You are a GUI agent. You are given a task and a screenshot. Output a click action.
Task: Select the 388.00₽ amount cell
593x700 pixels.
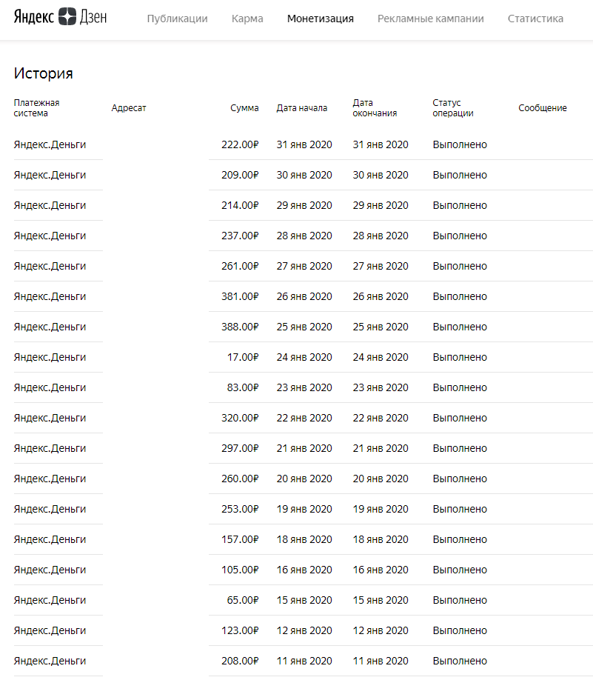[240, 327]
